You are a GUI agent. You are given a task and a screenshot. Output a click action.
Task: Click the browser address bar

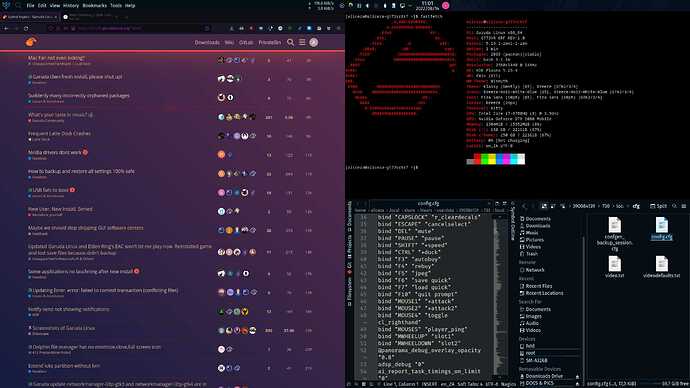tap(128, 28)
